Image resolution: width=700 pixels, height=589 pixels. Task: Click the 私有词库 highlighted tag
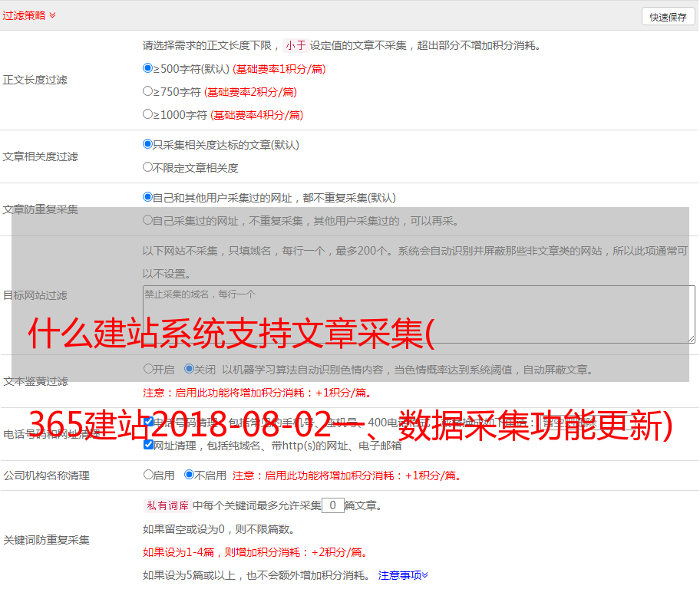pos(168,505)
